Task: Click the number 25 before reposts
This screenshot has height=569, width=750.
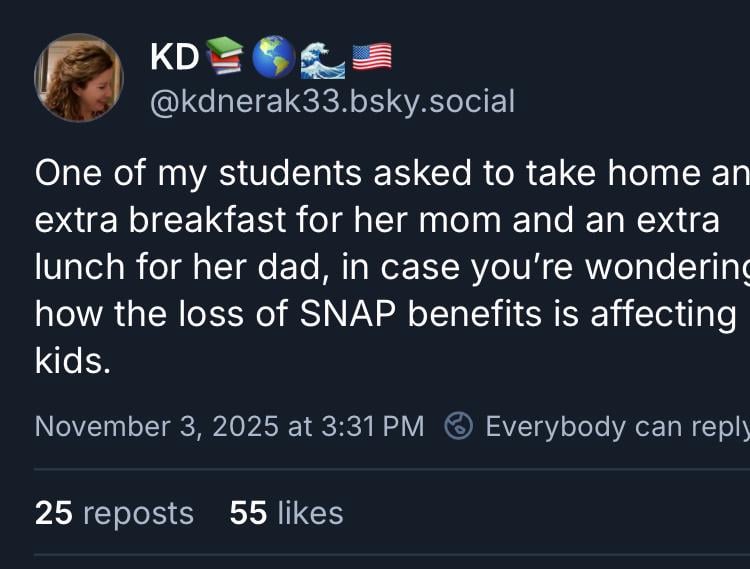Action: (x=54, y=513)
